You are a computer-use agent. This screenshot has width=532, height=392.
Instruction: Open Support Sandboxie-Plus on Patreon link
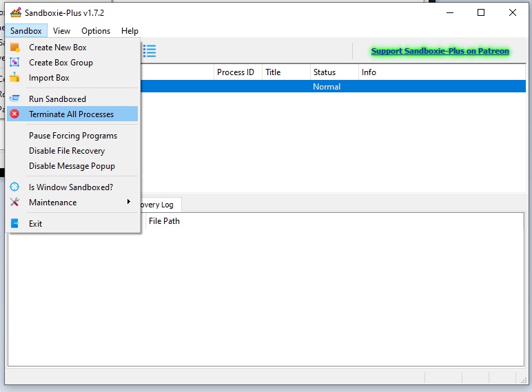click(440, 51)
